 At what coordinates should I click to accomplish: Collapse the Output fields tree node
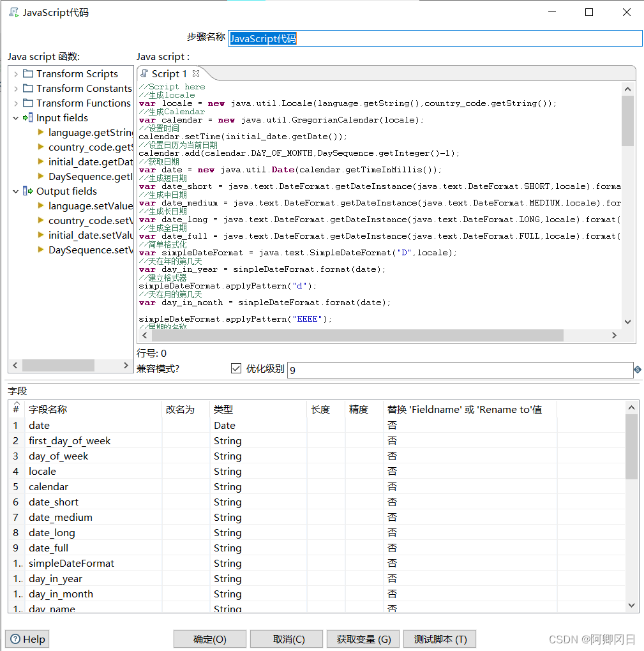point(16,191)
